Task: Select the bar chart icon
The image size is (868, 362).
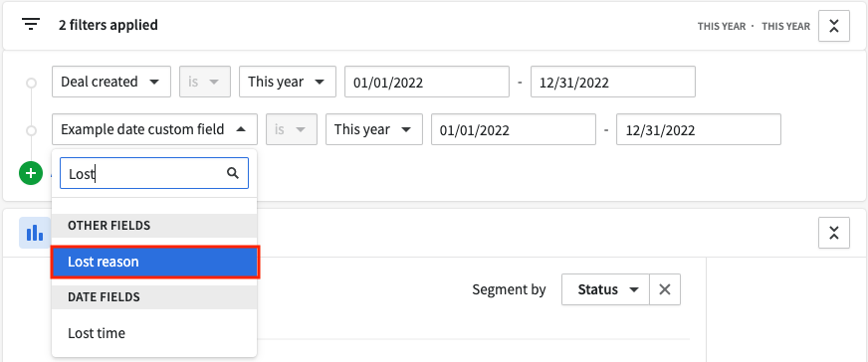Action: 34,233
